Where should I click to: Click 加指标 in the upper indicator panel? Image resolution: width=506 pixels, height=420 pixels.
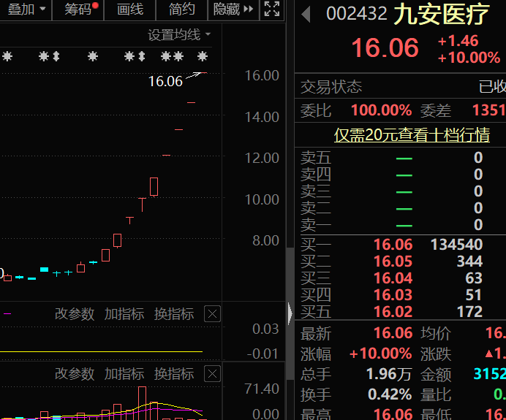pos(124,313)
